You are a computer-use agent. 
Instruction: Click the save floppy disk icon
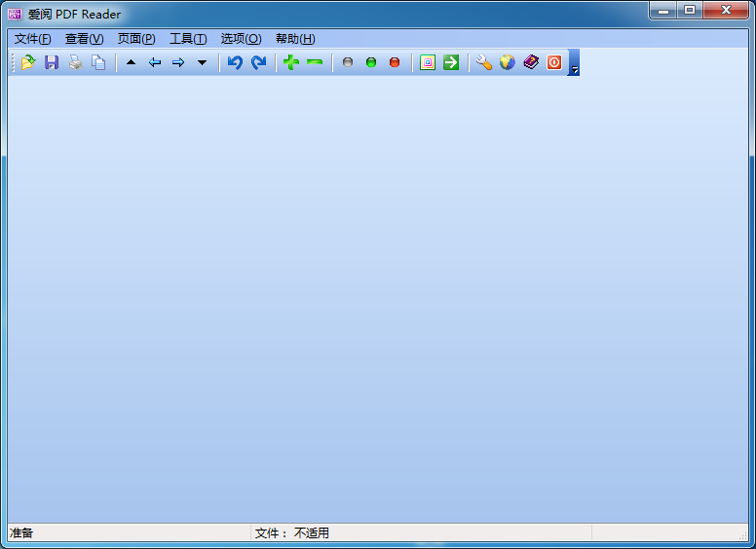pos(52,62)
